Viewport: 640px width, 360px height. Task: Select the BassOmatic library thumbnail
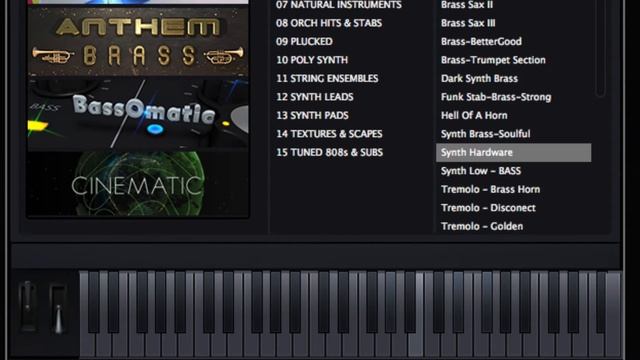138,113
